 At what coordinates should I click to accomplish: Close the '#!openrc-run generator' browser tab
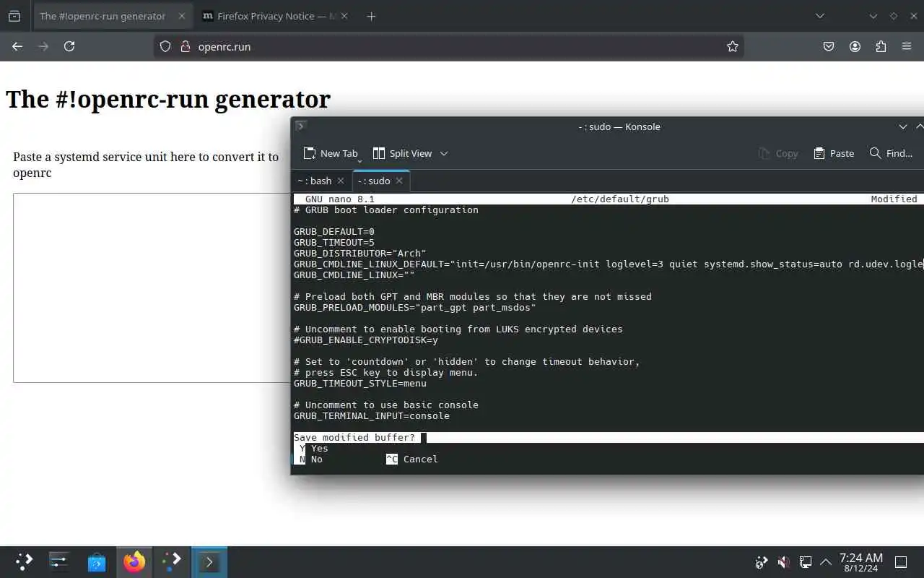180,16
